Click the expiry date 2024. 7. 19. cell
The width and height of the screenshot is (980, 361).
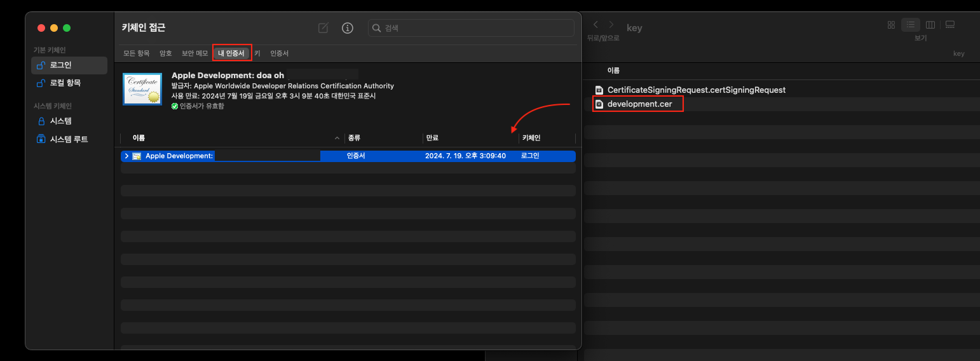(x=465, y=156)
